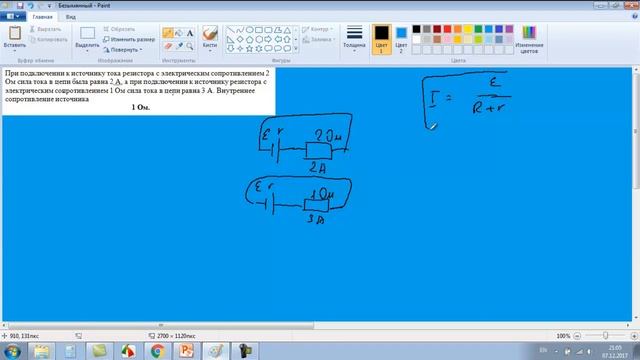640x360 pixels.
Task: Click the vertical scrollbar thumb
Action: [636, 131]
